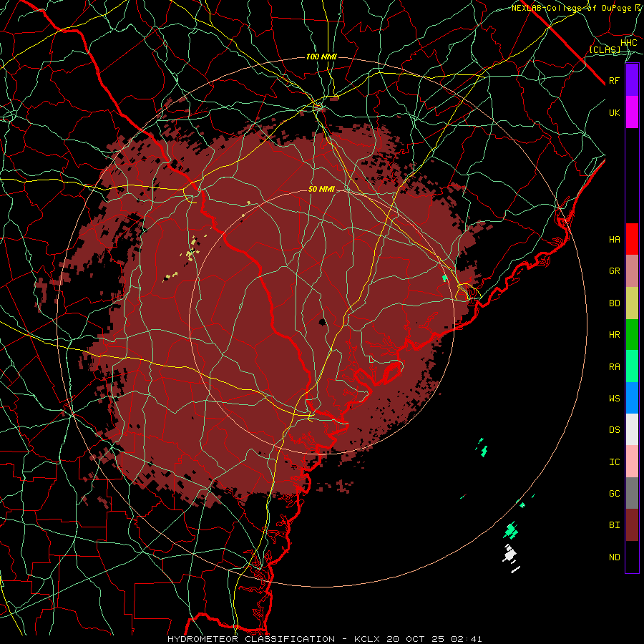Click the 'RA' rain legend label
The width and height of the screenshot is (644, 644).
615,367
